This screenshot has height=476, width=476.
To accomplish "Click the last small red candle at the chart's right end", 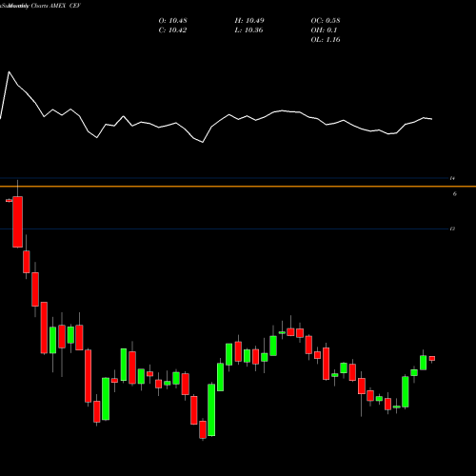I will [432, 359].
